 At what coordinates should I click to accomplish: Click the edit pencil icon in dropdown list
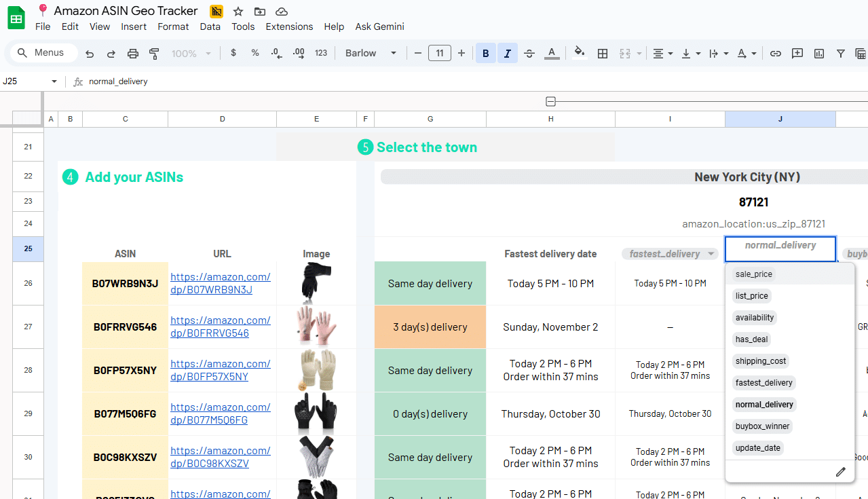point(841,472)
